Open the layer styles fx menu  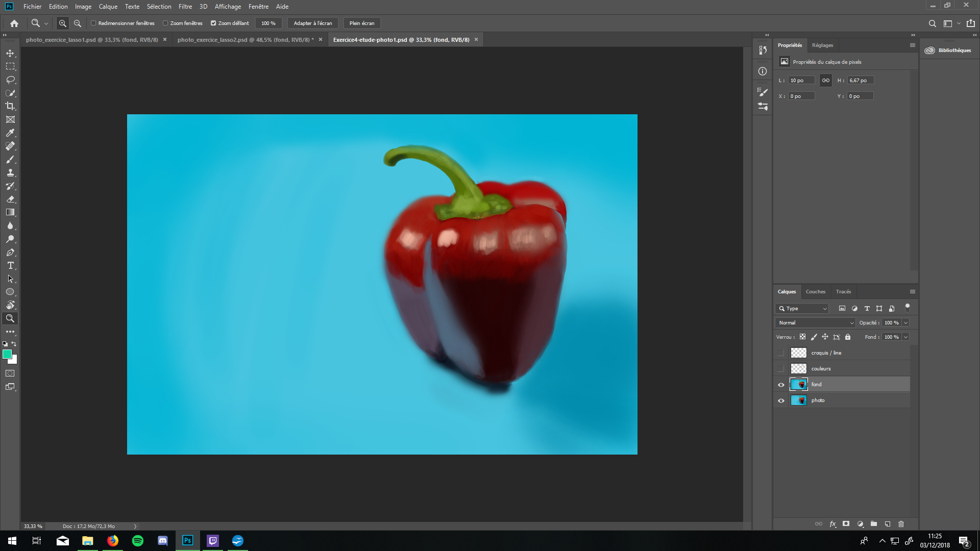[x=833, y=524]
